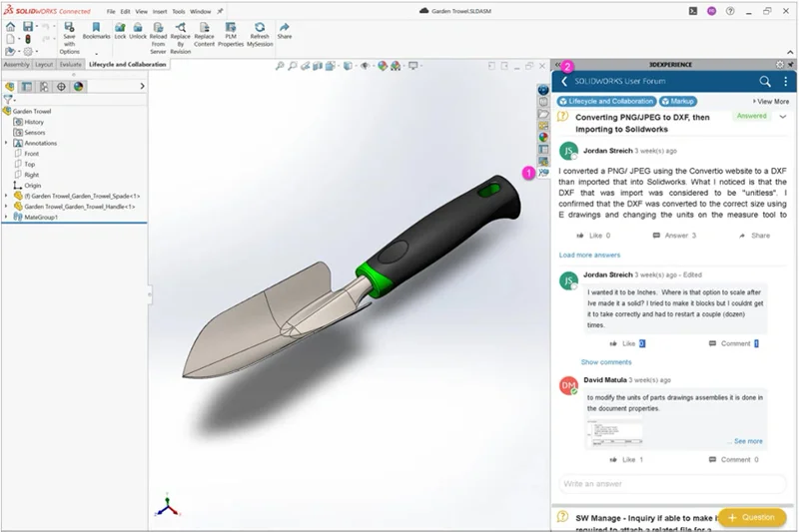
Task: Expand the Answered post chevron
Action: coord(783,117)
